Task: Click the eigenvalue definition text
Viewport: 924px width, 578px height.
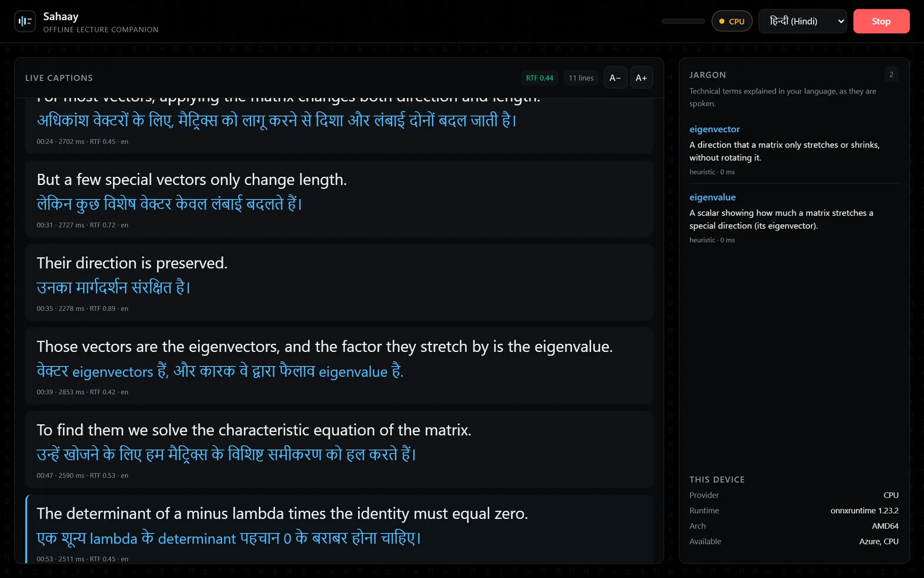Action: point(781,220)
